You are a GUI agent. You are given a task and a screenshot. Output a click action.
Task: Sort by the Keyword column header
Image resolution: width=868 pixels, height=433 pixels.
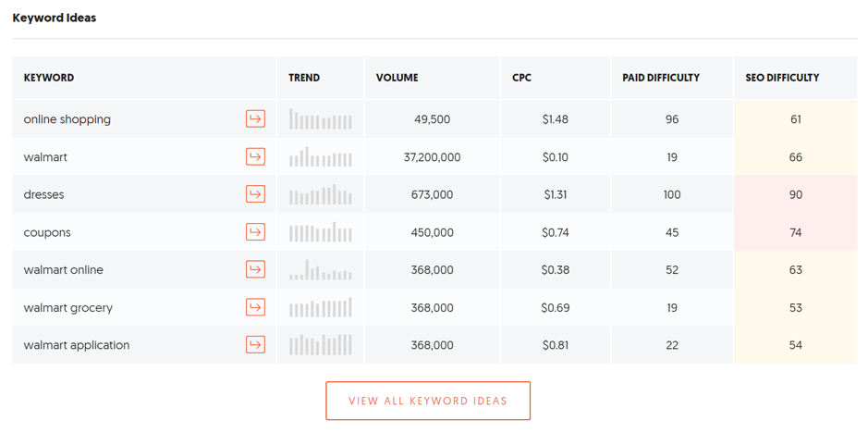[49, 78]
